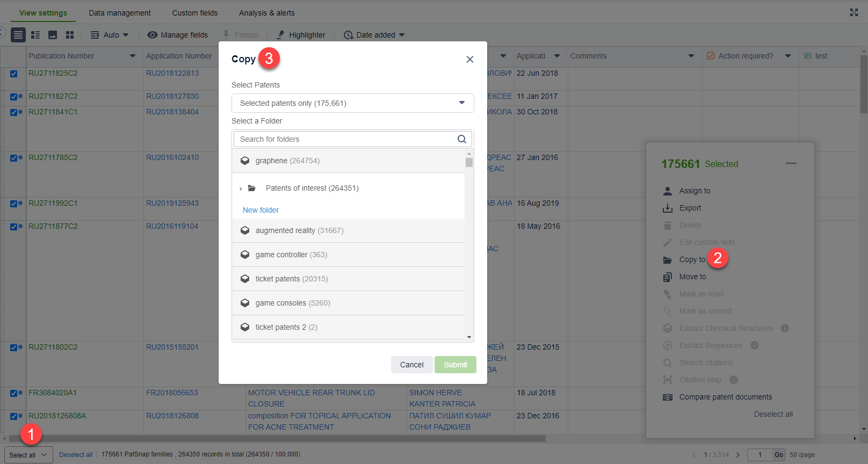Click Export in the selection panel
The width and height of the screenshot is (868, 464).
[690, 208]
